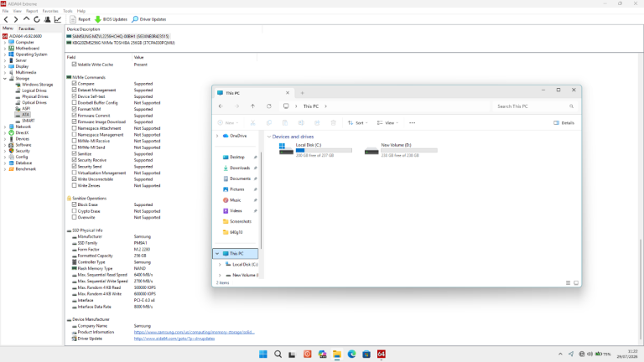
Task: Open Sort dropdown in Explorer
Action: click(x=358, y=122)
